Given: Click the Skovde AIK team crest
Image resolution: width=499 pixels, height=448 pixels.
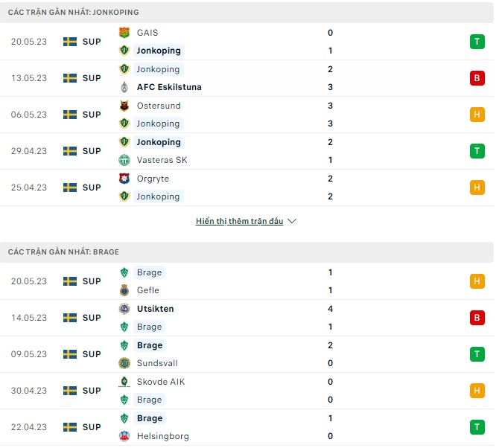Looking at the screenshot, I should click(124, 382).
